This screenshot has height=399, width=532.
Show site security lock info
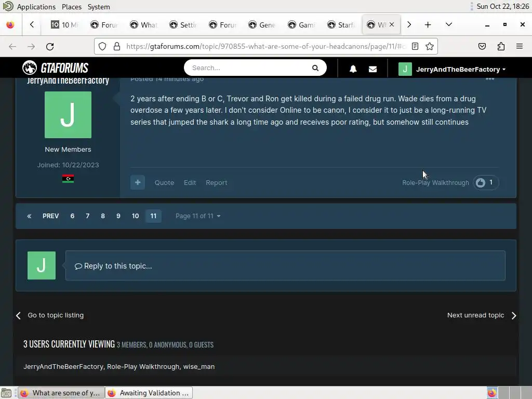(x=117, y=46)
